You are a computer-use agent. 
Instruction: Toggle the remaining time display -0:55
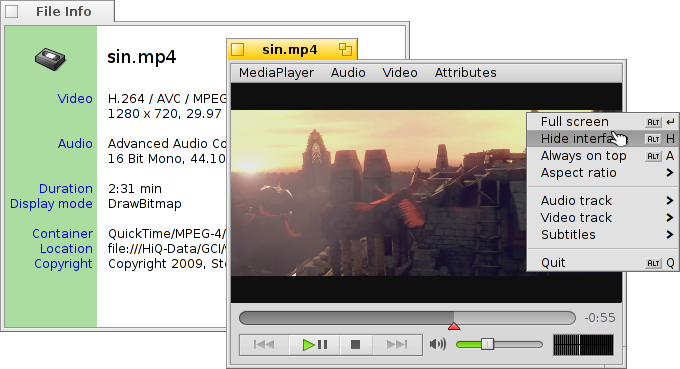click(600, 318)
